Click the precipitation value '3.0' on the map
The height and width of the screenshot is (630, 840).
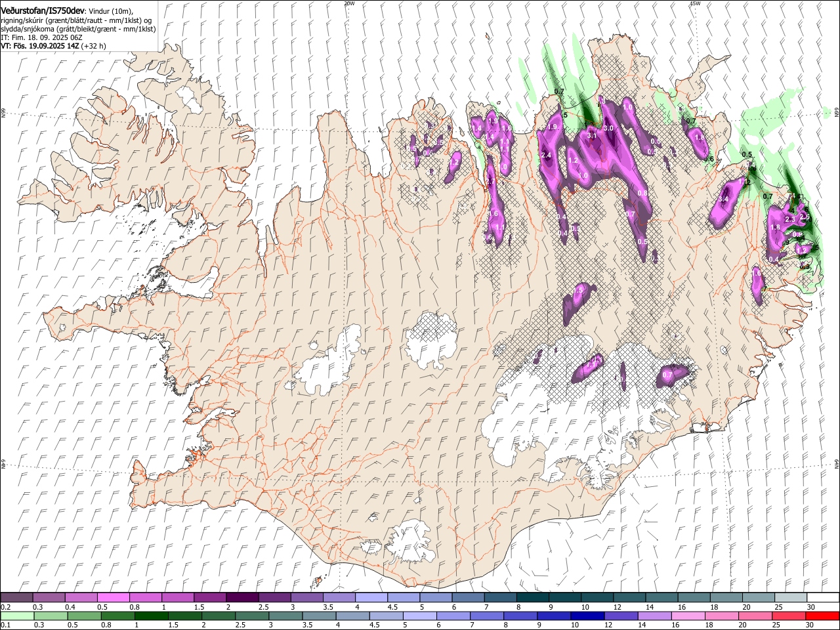[x=608, y=128]
